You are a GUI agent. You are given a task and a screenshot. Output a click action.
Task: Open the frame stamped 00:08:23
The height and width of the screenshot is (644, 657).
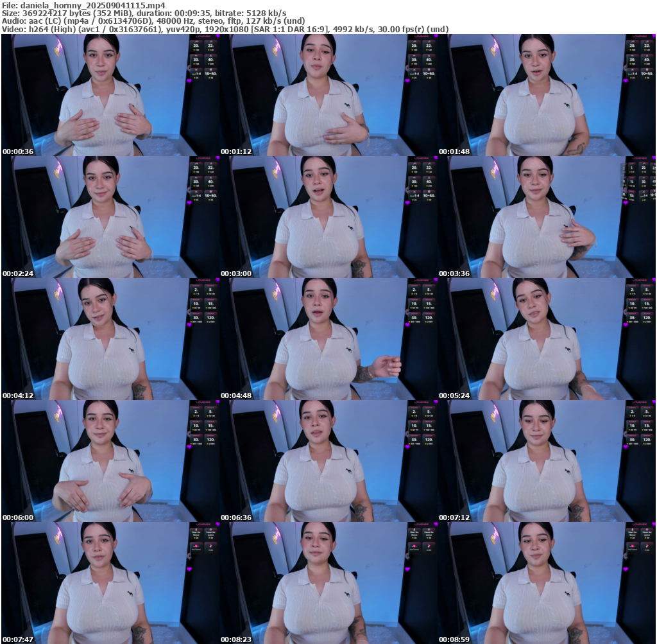328,583
